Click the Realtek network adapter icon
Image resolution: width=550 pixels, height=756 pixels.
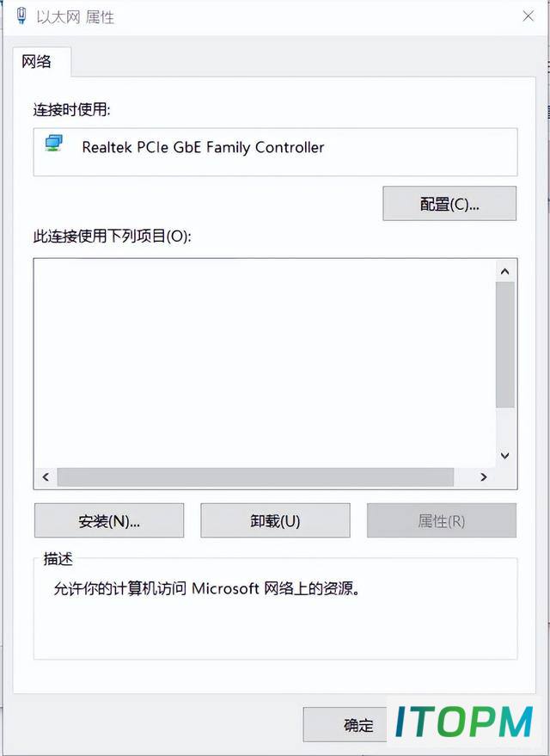tap(54, 144)
